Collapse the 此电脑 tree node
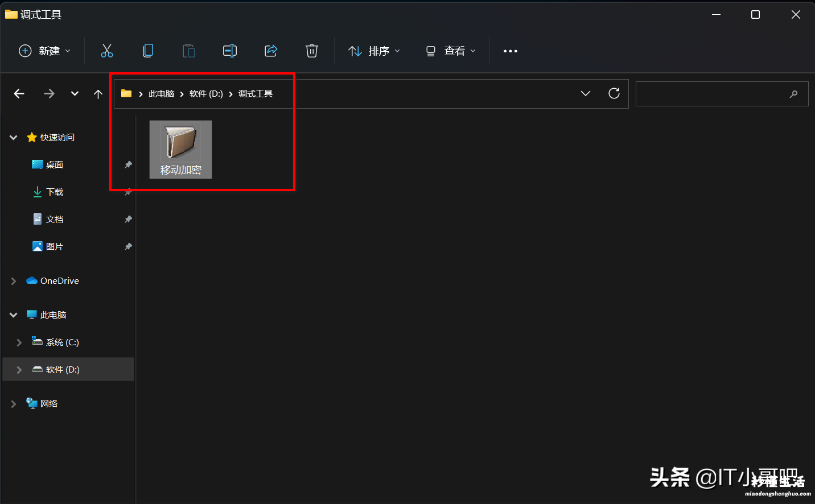 coord(14,315)
